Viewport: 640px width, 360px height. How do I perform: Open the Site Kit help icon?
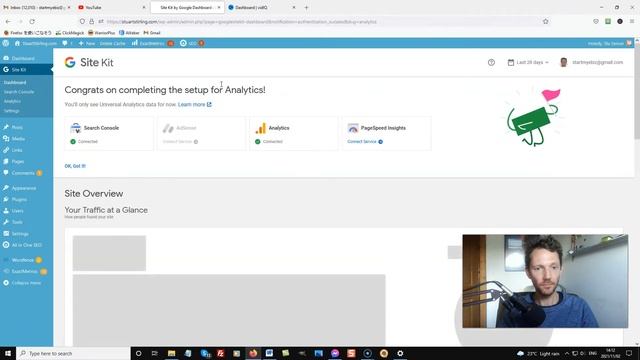491,62
